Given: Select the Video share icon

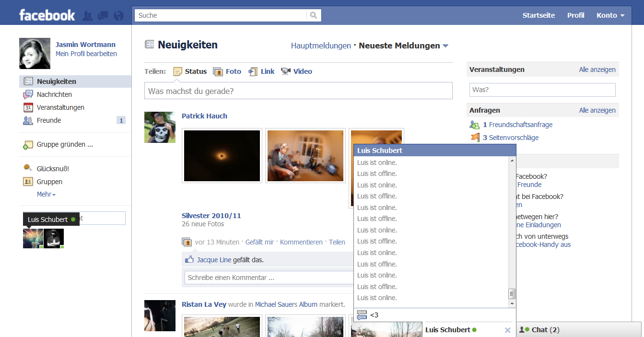Looking at the screenshot, I should [286, 71].
